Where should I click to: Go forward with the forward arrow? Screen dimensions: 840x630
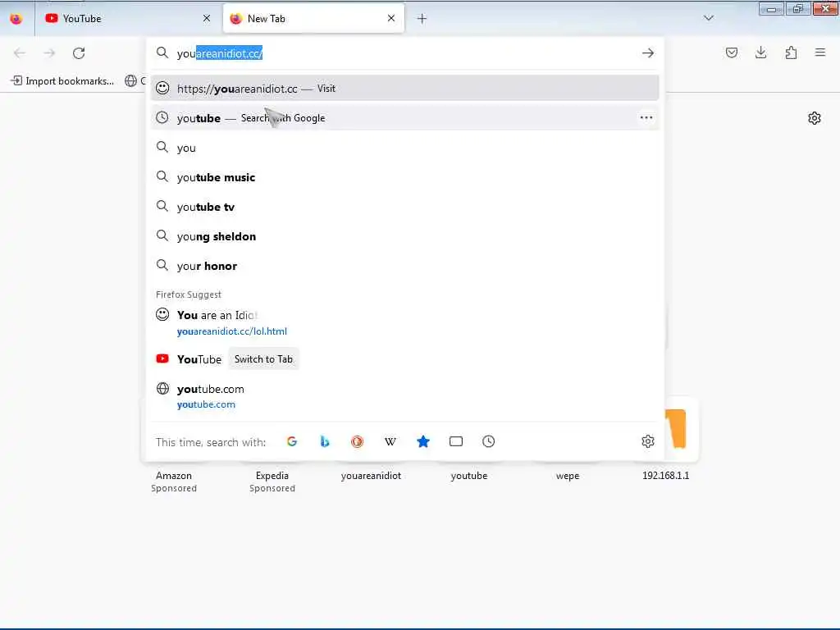coord(49,53)
